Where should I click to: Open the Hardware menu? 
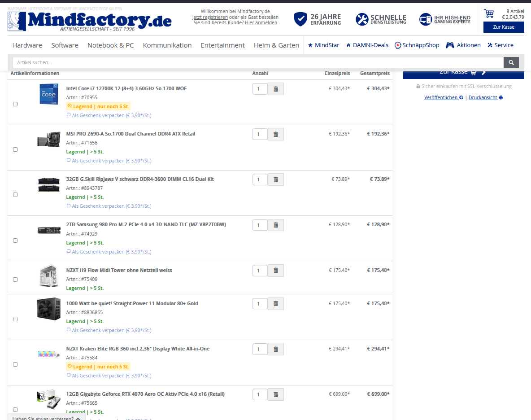tap(27, 45)
